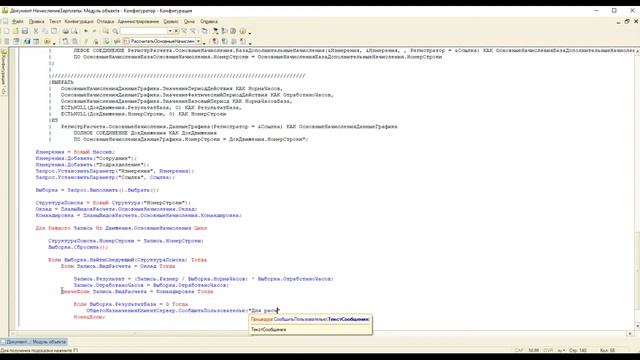The image size is (640, 360).
Task: Open the Файл menu
Action: point(18,22)
